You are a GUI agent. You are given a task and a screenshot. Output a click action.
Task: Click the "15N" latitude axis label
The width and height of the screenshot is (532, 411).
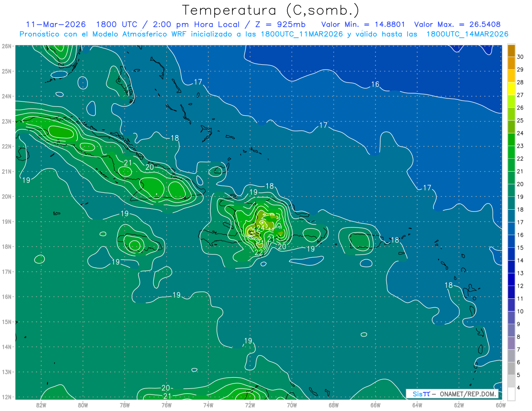pyautogui.click(x=6, y=322)
